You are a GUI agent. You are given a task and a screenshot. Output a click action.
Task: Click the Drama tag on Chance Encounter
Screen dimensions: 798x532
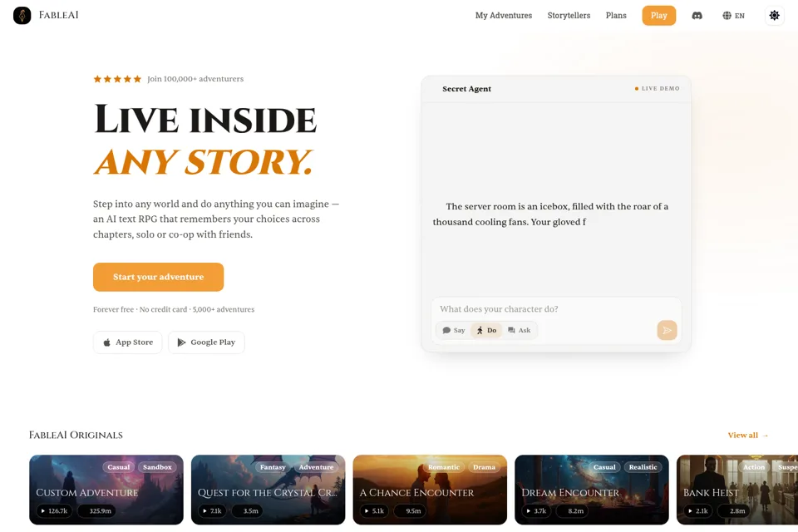tap(484, 467)
